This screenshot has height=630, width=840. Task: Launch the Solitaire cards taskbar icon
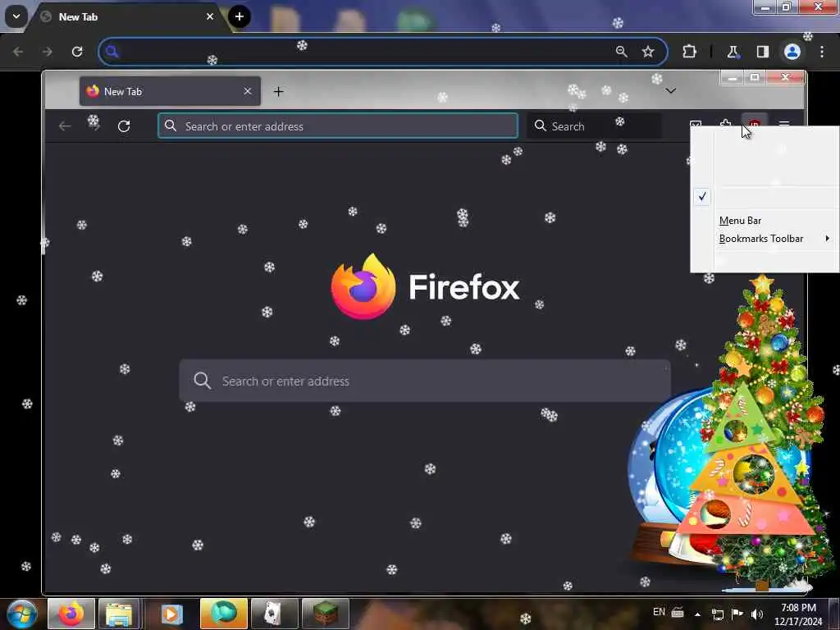(274, 614)
